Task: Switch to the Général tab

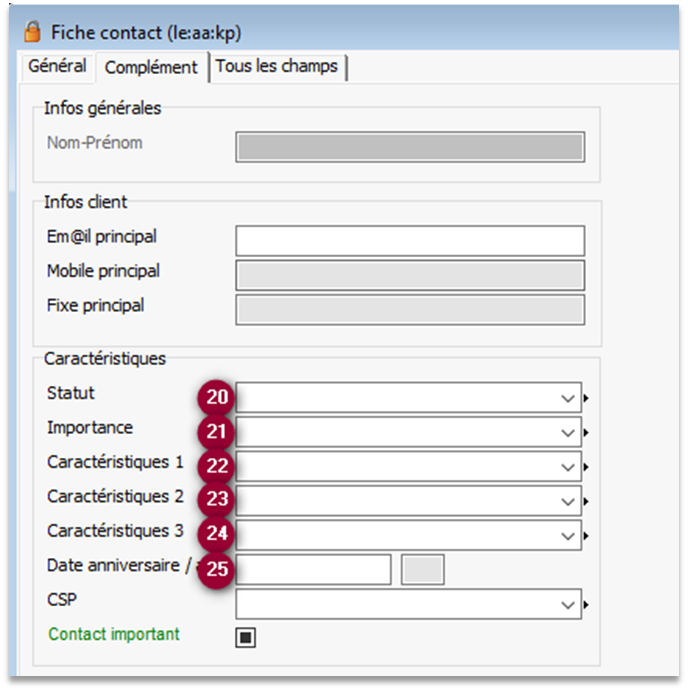Action: tap(57, 66)
